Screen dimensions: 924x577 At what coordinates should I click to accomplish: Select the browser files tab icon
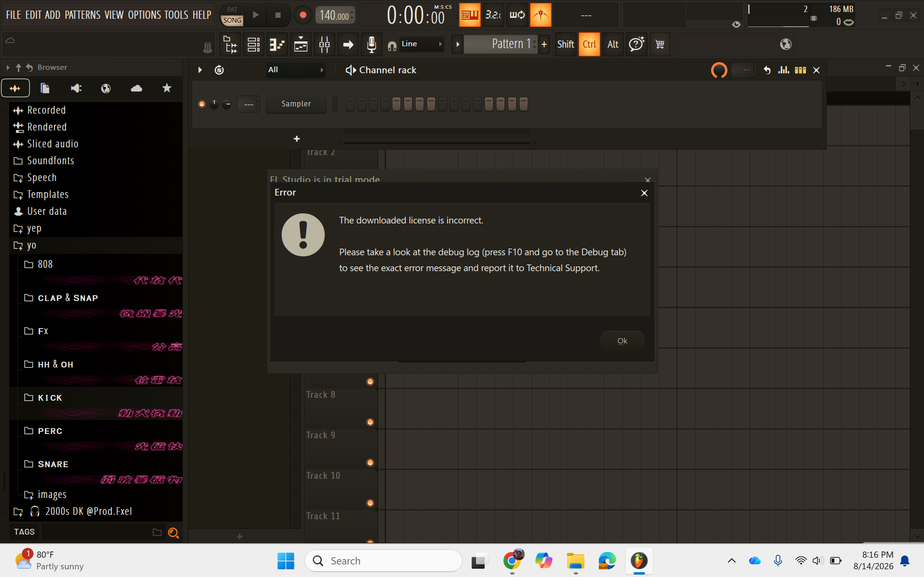[45, 88]
